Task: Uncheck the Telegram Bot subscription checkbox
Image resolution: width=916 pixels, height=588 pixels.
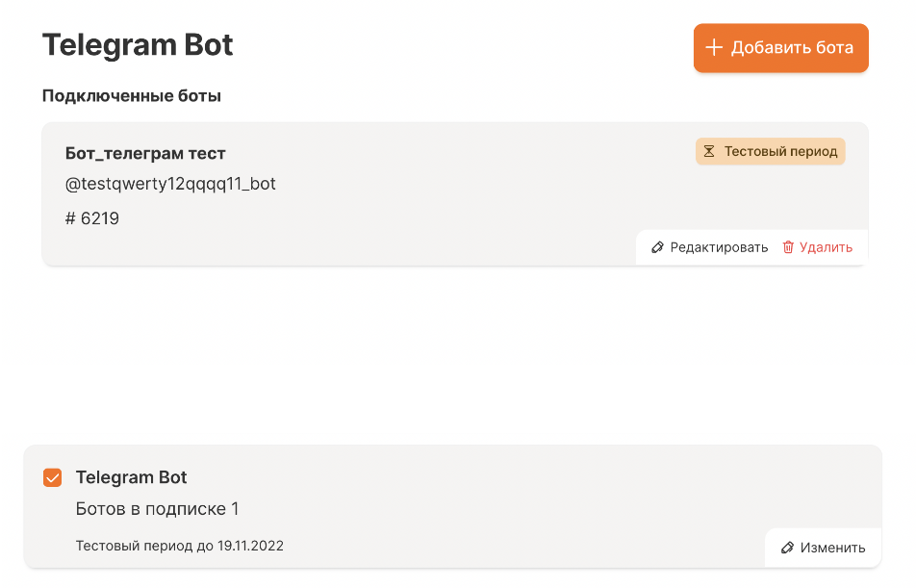Action: coord(53,477)
